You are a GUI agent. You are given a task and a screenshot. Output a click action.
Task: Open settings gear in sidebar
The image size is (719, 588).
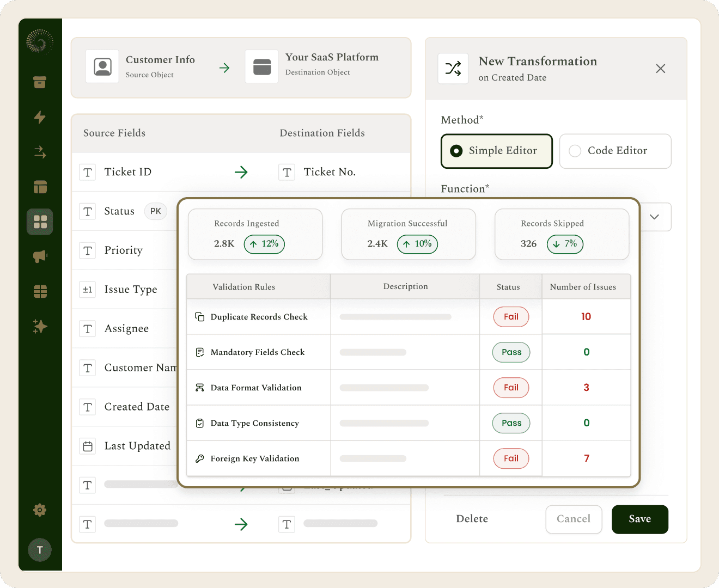[x=40, y=510]
